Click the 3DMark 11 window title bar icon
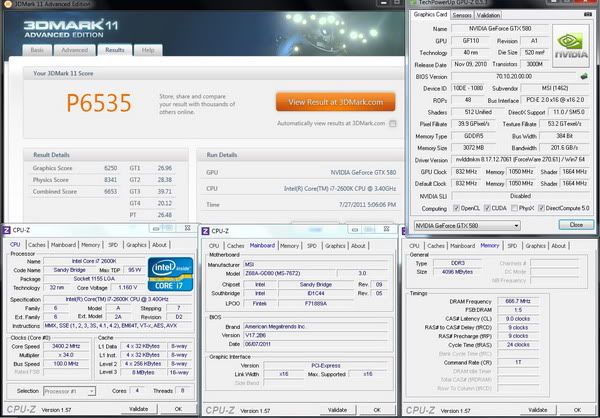Viewport: 600px width, 418px height. pyautogui.click(x=7, y=4)
